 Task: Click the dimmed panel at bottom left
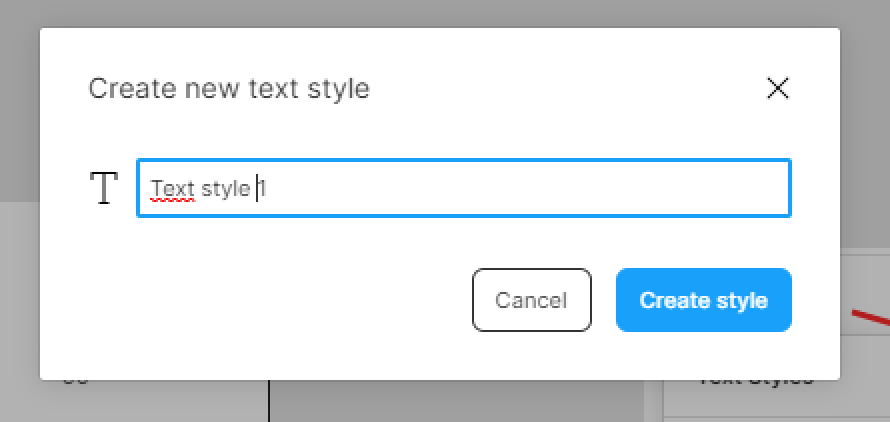coord(134,401)
